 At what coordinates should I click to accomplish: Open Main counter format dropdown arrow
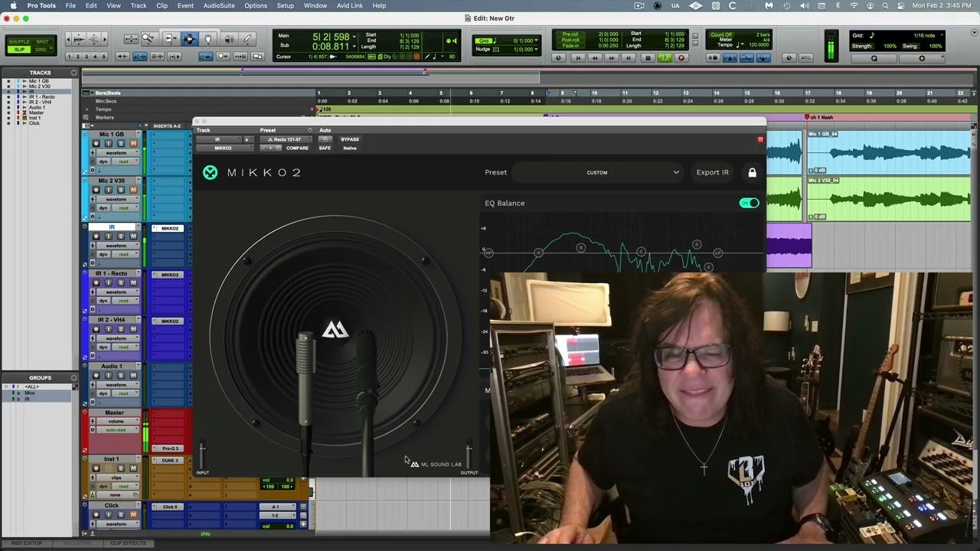click(x=354, y=36)
